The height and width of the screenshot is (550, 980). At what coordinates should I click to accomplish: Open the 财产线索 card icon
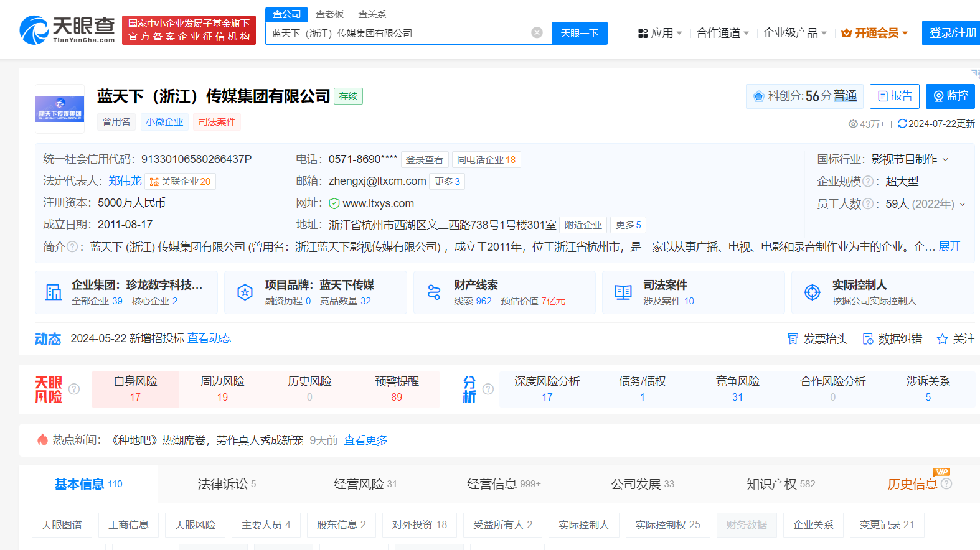click(x=434, y=292)
